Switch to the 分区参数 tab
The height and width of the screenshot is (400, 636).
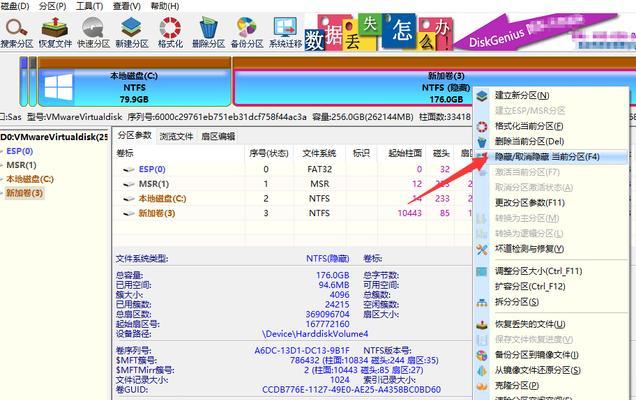point(134,135)
